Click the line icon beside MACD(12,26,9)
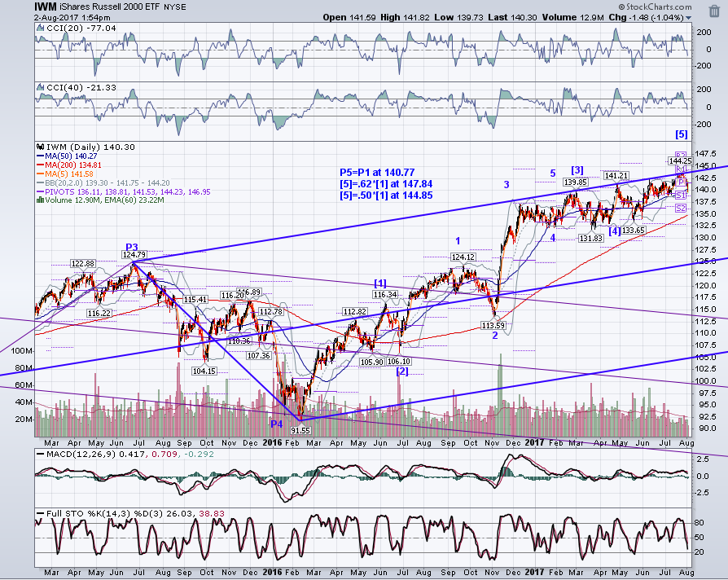The height and width of the screenshot is (580, 728). pyautogui.click(x=41, y=455)
